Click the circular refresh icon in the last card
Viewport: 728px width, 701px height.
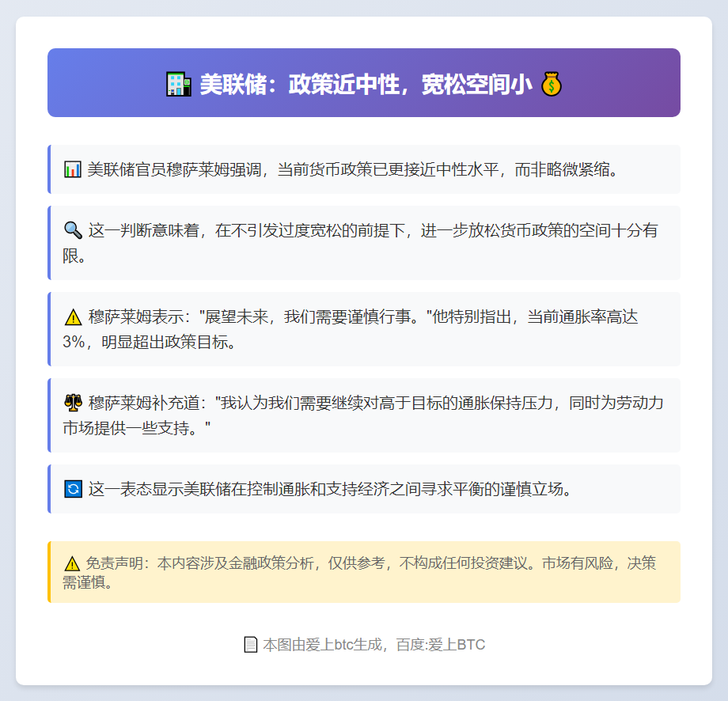72,489
